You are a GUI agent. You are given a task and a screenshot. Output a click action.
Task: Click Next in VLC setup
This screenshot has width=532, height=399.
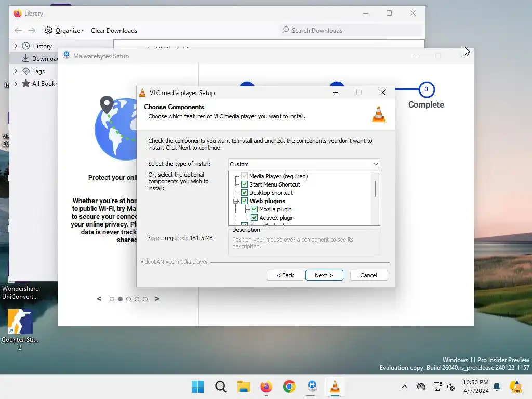(x=324, y=275)
